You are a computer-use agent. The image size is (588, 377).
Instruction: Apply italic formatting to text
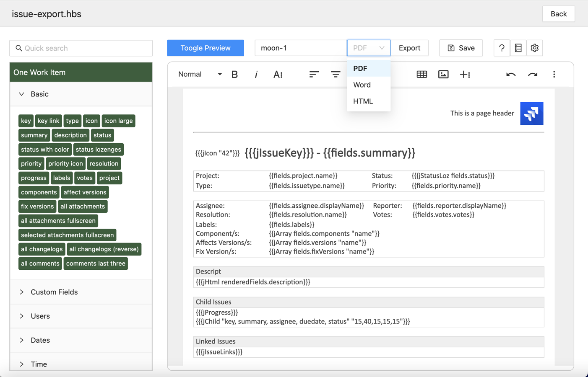click(x=256, y=75)
